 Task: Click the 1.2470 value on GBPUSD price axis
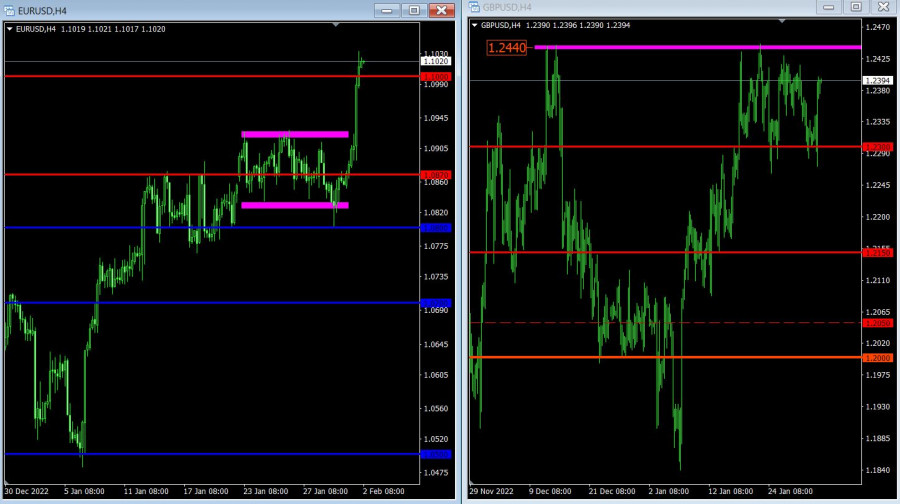pos(878,27)
